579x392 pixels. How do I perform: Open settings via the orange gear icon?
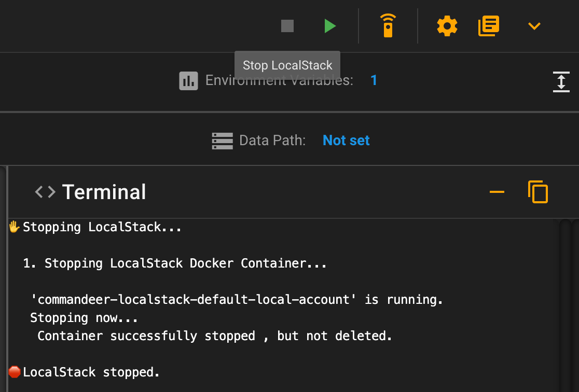point(447,26)
